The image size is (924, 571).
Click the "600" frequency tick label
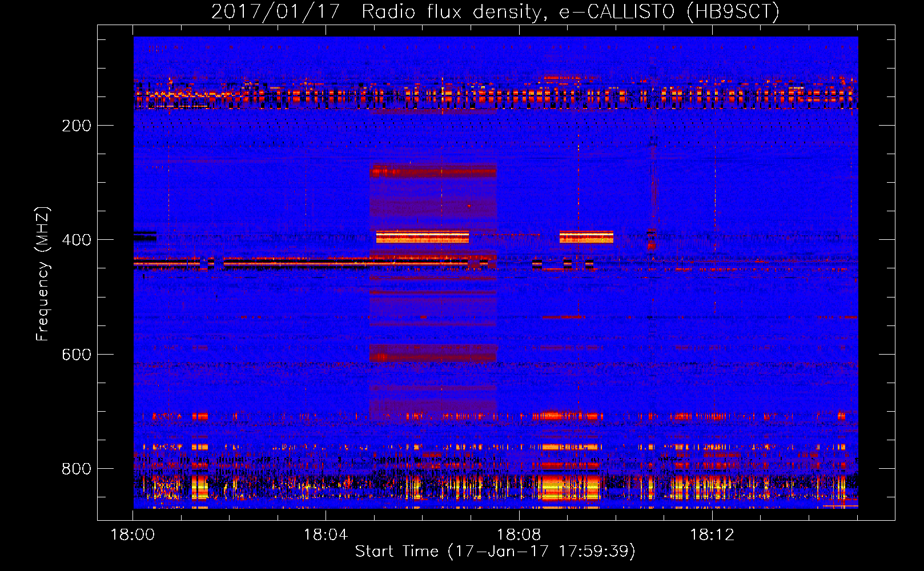pyautogui.click(x=77, y=355)
